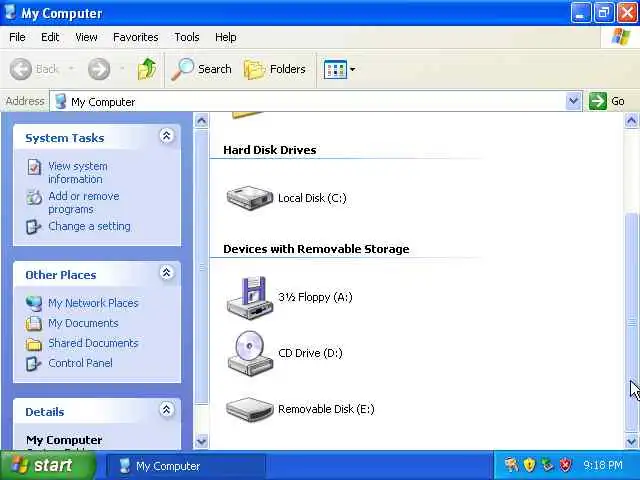
Task: Open the Edit menu
Action: coord(50,37)
